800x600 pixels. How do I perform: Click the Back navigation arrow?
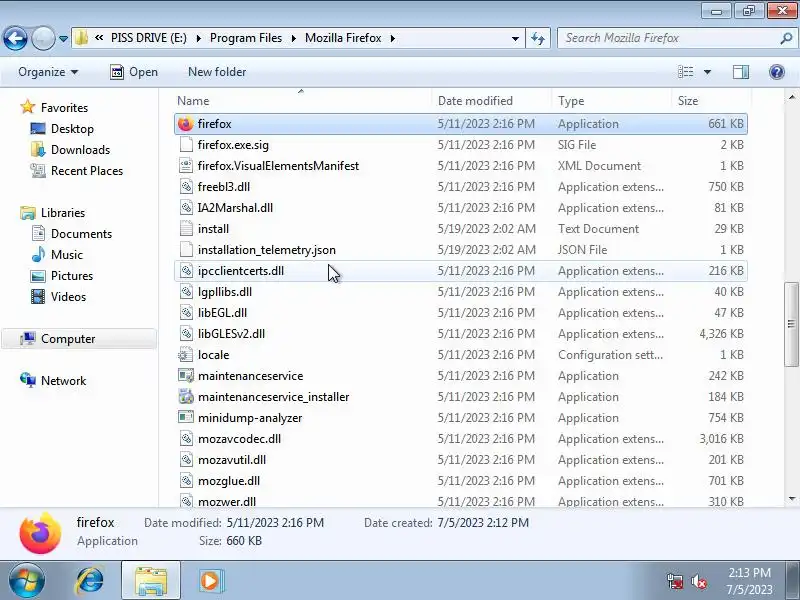coord(15,38)
